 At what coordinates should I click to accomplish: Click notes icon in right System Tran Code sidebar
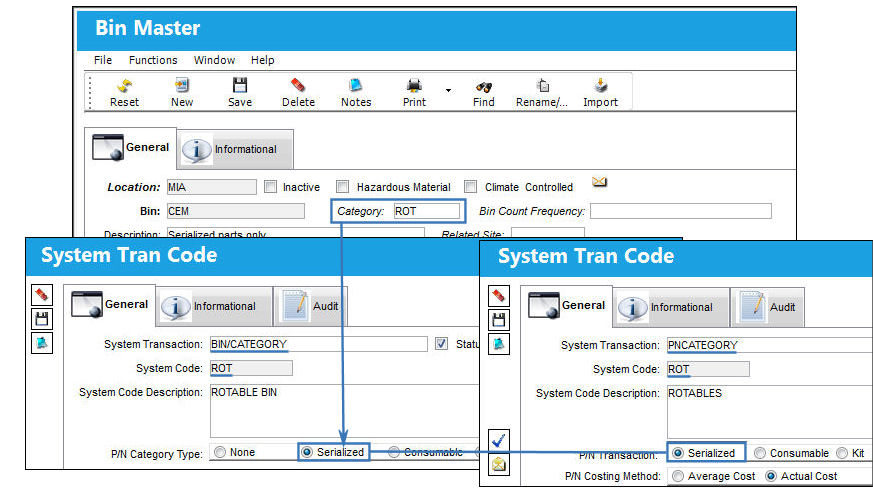click(x=498, y=344)
